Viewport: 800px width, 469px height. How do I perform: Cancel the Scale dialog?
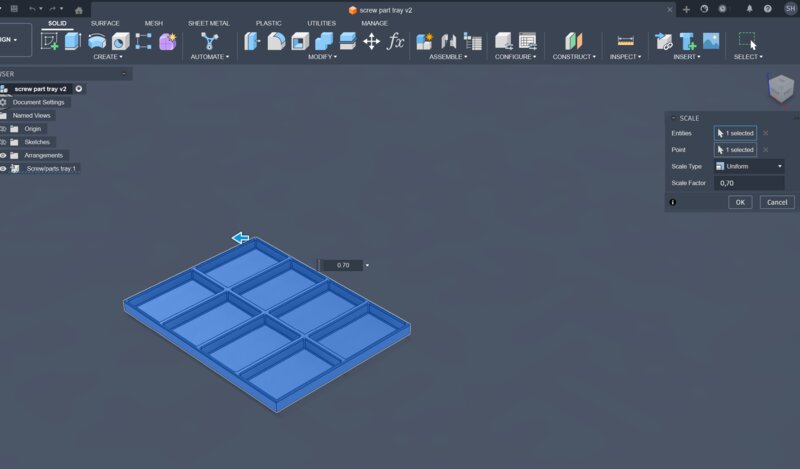point(777,202)
